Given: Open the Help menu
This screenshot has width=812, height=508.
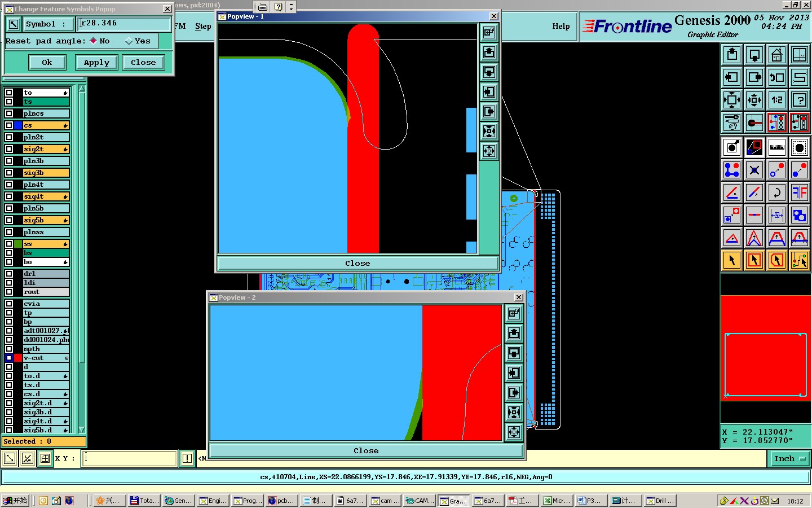Looking at the screenshot, I should point(561,26).
